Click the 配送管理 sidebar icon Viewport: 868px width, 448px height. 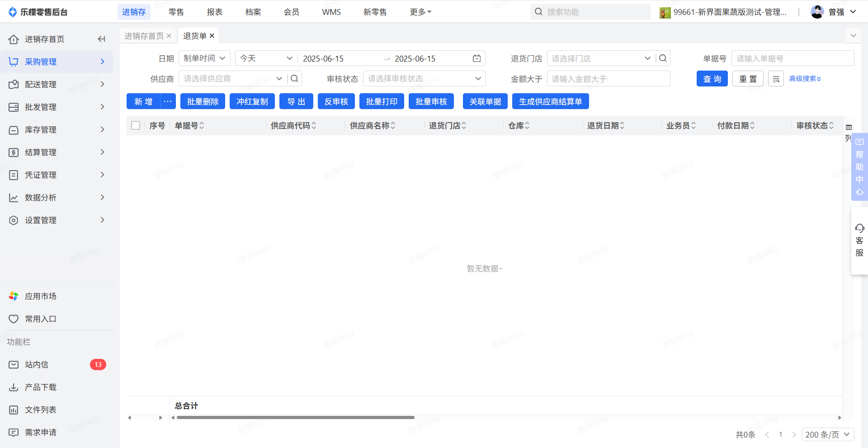tap(14, 85)
